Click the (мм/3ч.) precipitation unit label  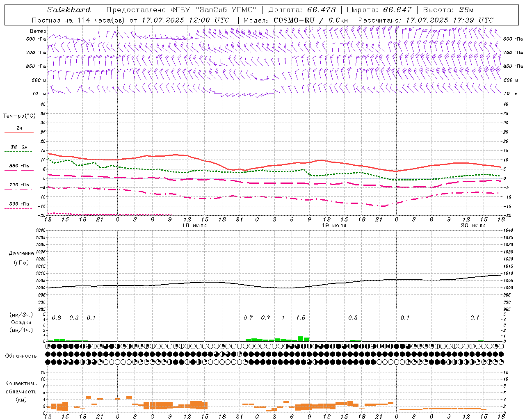pyautogui.click(x=21, y=315)
